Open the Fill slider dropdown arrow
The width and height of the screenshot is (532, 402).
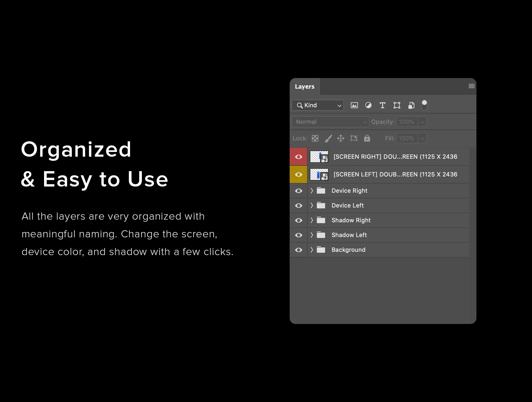(422, 138)
